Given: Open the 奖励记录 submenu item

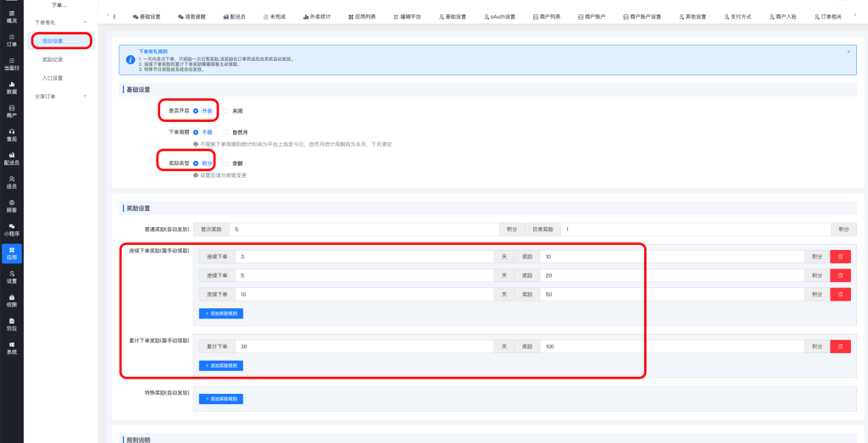Looking at the screenshot, I should [53, 59].
